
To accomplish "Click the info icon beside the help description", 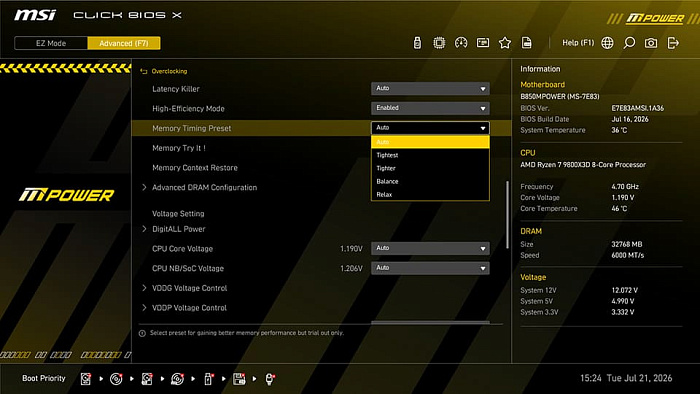I will tap(142, 333).
